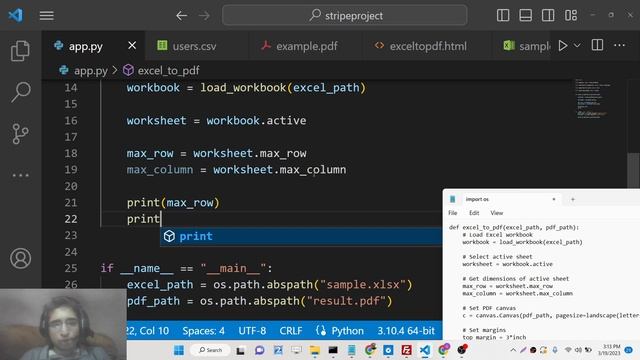Run the Python file with play button

pyautogui.click(x=563, y=45)
